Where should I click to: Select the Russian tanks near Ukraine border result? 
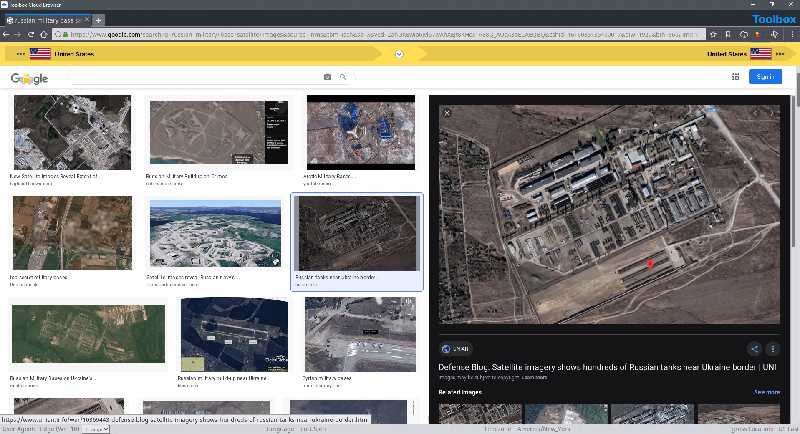click(x=357, y=242)
